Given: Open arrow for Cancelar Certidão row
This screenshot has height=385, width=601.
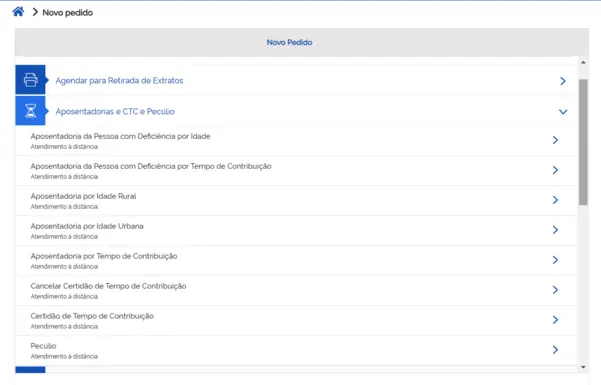Looking at the screenshot, I should [x=555, y=290].
